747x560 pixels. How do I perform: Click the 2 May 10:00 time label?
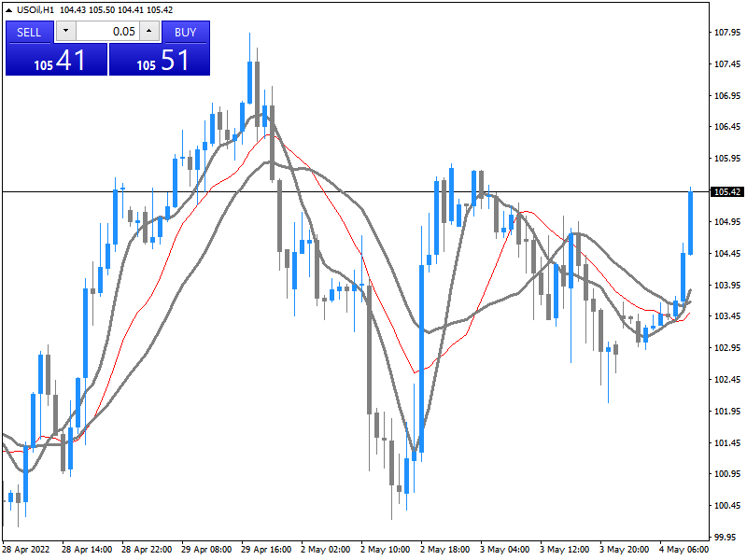point(385,550)
